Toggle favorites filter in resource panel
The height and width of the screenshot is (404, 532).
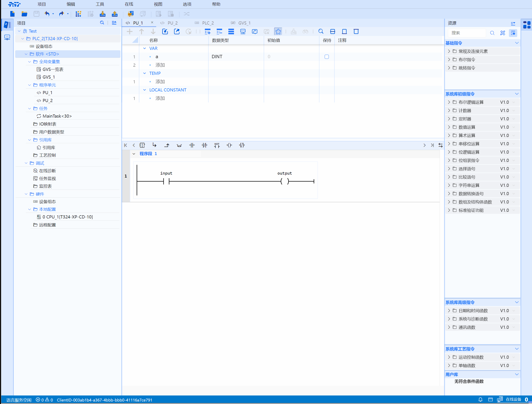pos(513,33)
